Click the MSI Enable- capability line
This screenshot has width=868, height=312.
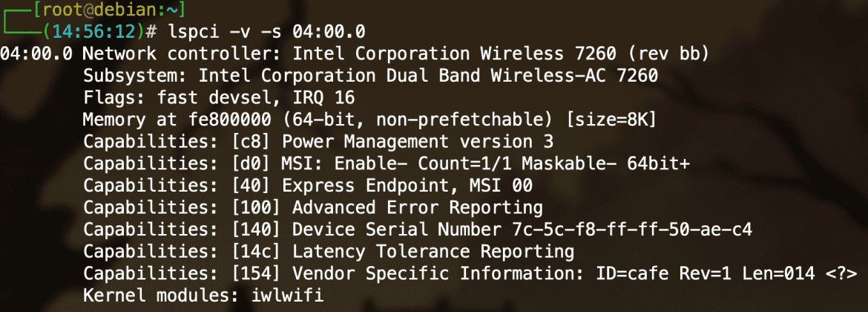point(387,164)
